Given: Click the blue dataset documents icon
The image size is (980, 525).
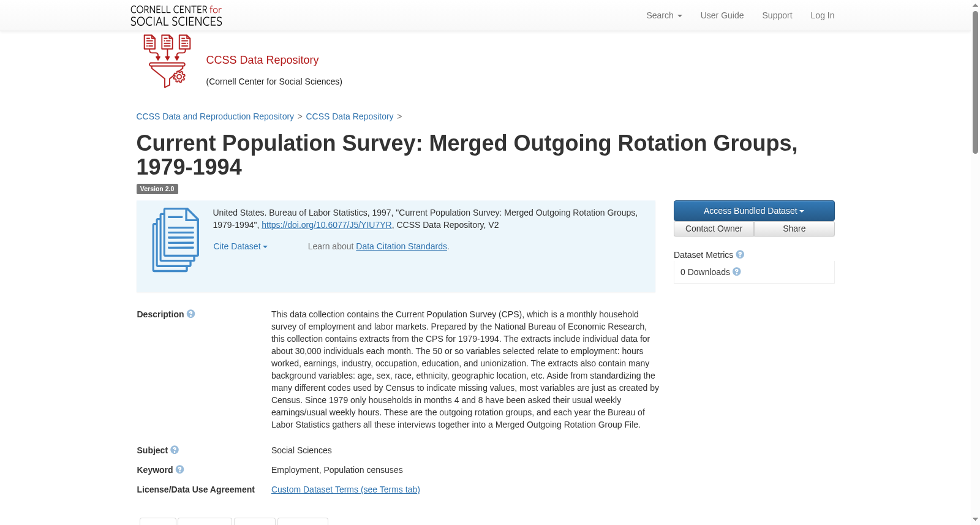Looking at the screenshot, I should coord(176,240).
